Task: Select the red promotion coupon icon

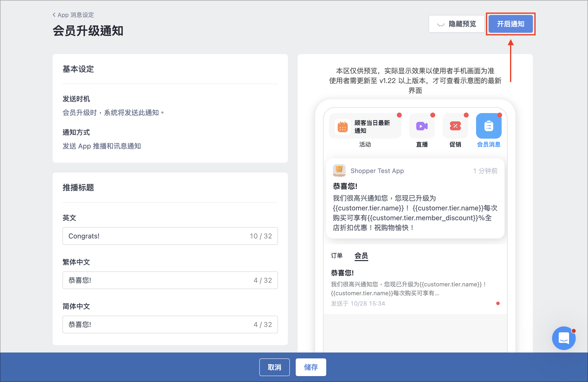Action: click(455, 126)
